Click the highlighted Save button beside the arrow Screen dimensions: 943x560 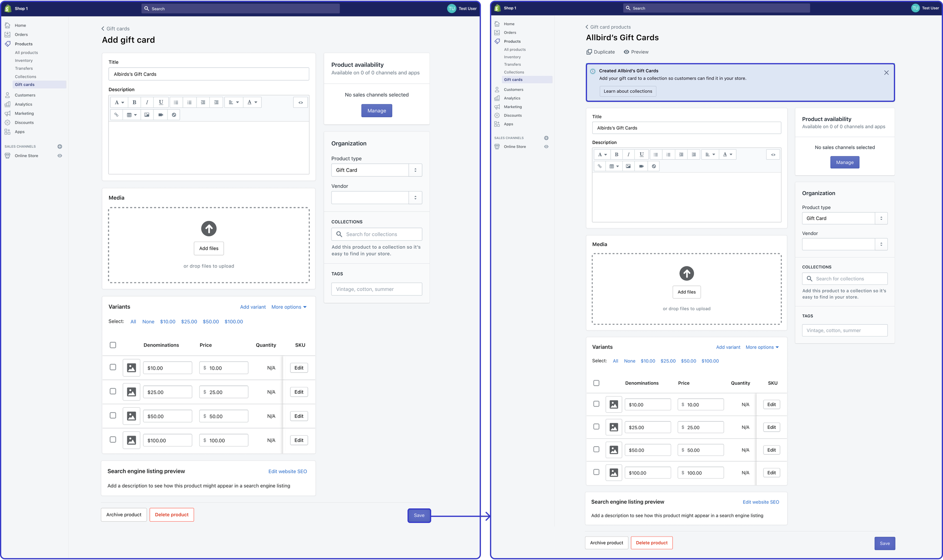click(x=419, y=516)
